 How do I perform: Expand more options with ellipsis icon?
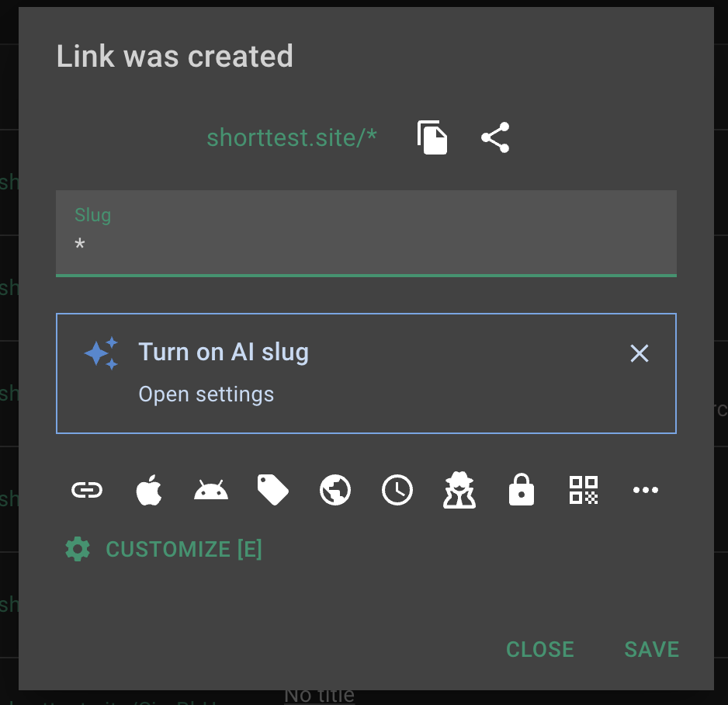[x=646, y=490]
